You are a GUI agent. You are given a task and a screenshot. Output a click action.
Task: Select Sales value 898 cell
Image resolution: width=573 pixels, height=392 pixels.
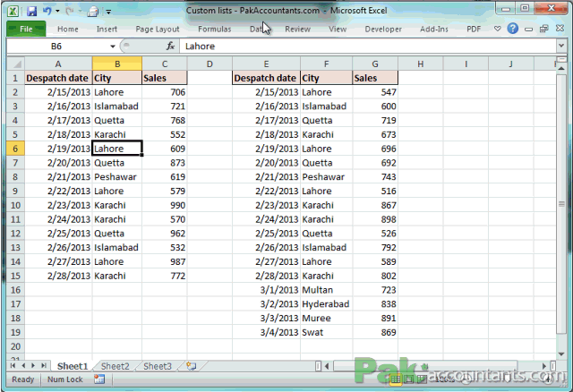[375, 219]
